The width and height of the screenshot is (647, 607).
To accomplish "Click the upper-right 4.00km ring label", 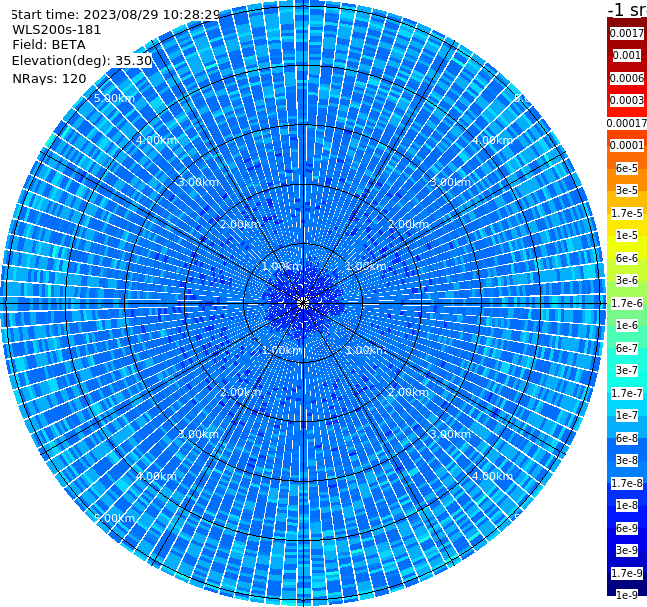I will [x=493, y=140].
